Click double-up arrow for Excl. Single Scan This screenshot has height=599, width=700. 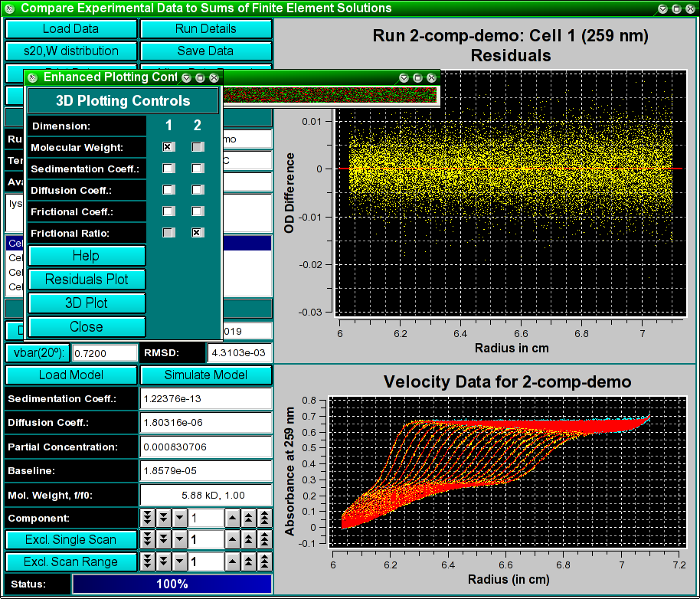tap(248, 540)
